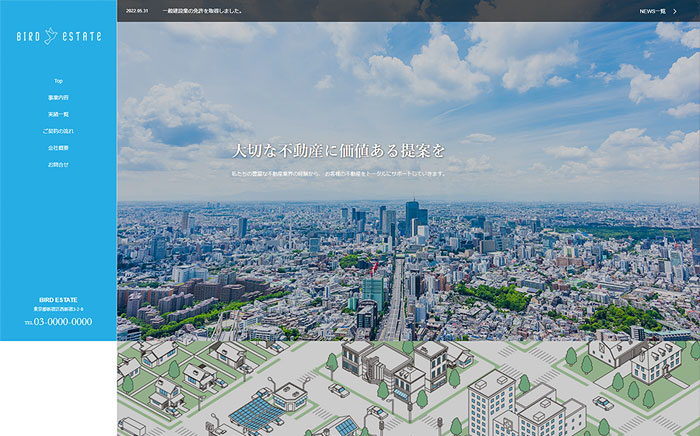Click the 2022.05.31 news date

pyautogui.click(x=132, y=11)
